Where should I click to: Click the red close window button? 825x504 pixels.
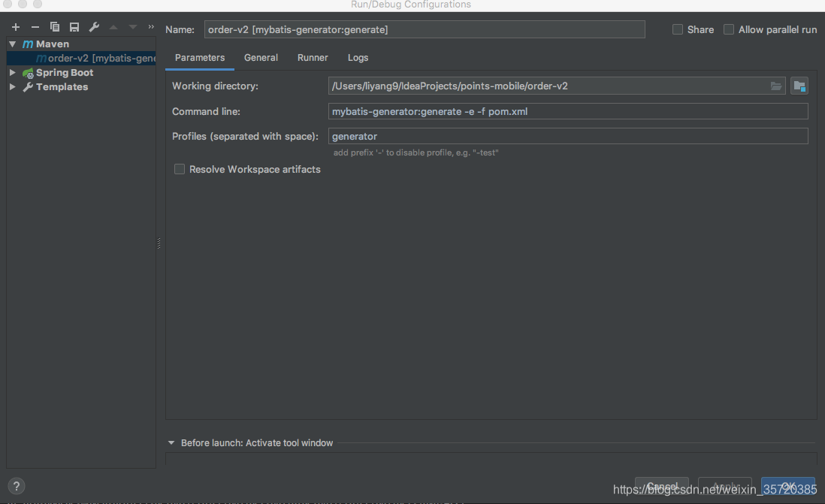[8, 4]
